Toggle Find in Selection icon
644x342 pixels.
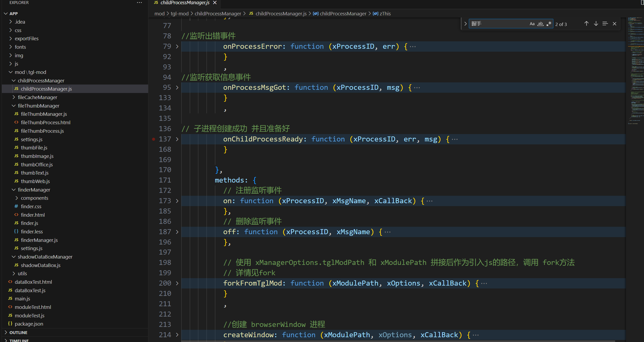tap(605, 24)
